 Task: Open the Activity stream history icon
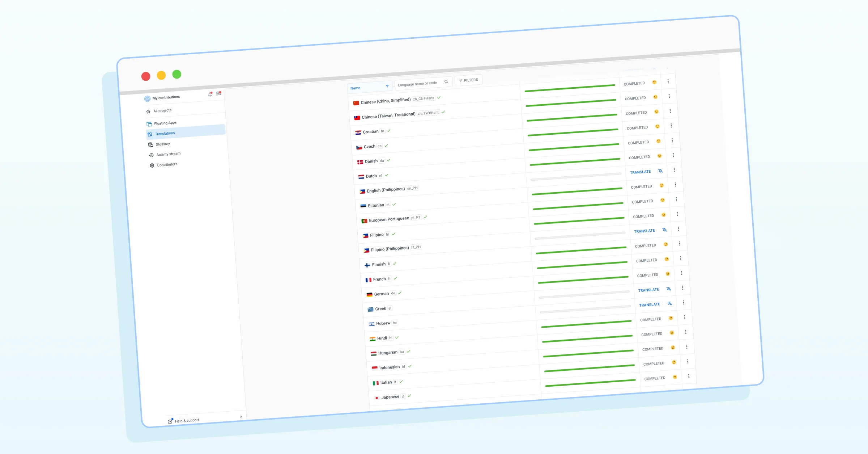[152, 155]
